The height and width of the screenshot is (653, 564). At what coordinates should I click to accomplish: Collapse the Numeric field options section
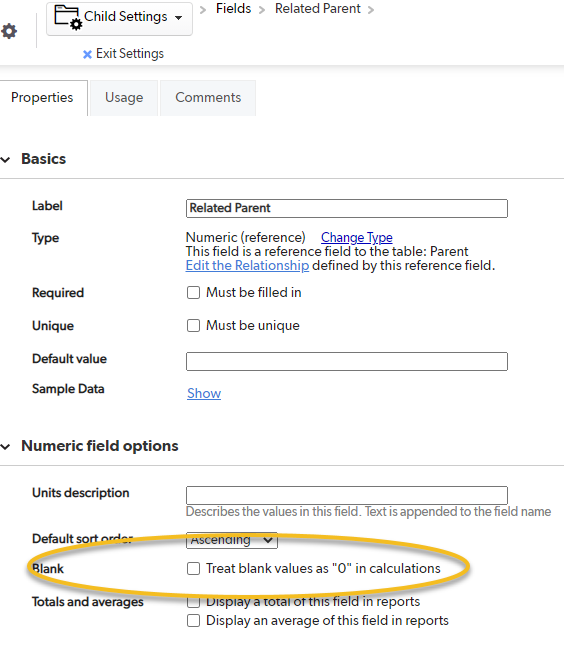(x=5, y=447)
